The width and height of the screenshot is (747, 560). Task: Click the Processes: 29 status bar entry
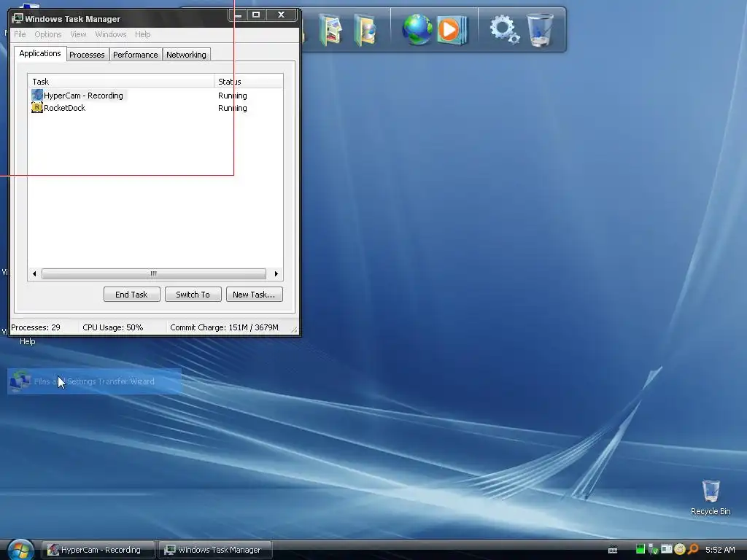(36, 327)
